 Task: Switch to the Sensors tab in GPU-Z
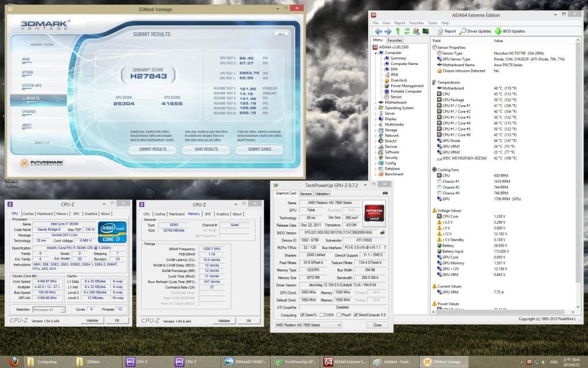click(305, 194)
